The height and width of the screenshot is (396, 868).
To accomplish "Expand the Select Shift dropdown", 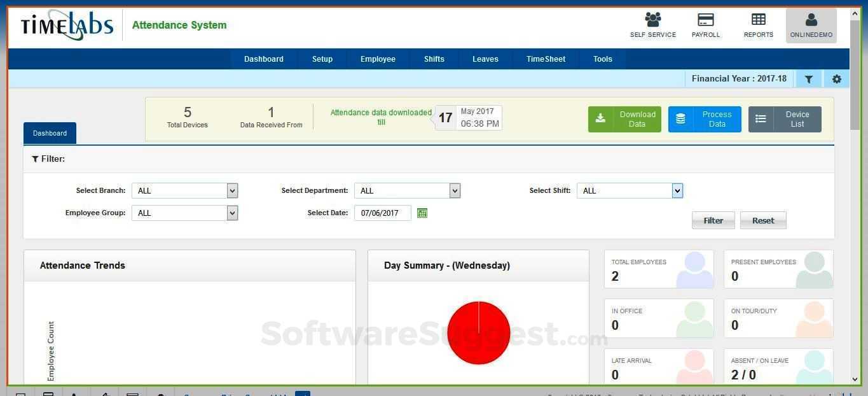I will point(630,190).
